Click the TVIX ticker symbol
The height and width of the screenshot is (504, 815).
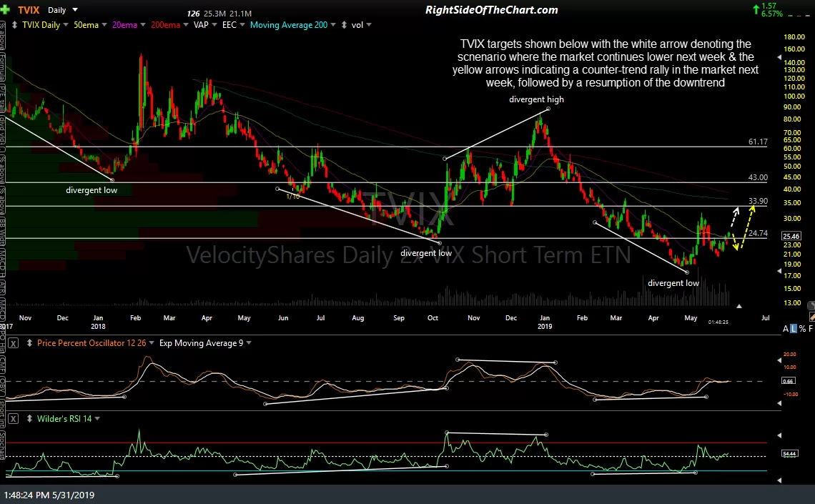[x=29, y=10]
